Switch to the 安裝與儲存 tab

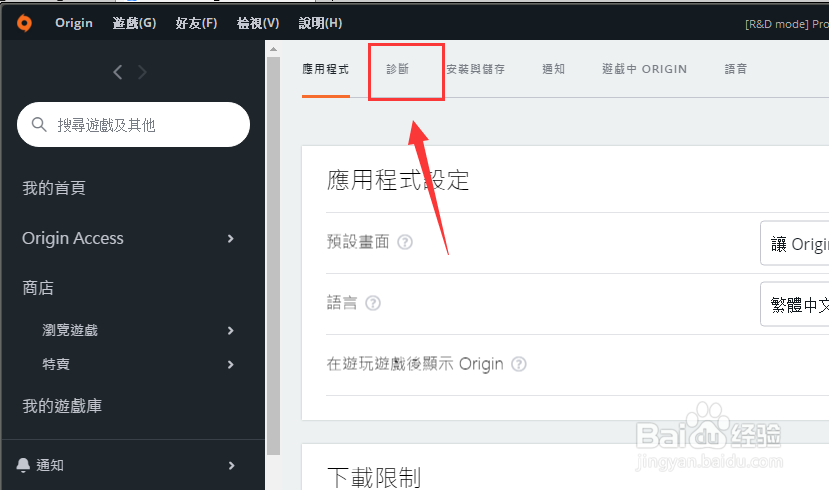click(476, 69)
